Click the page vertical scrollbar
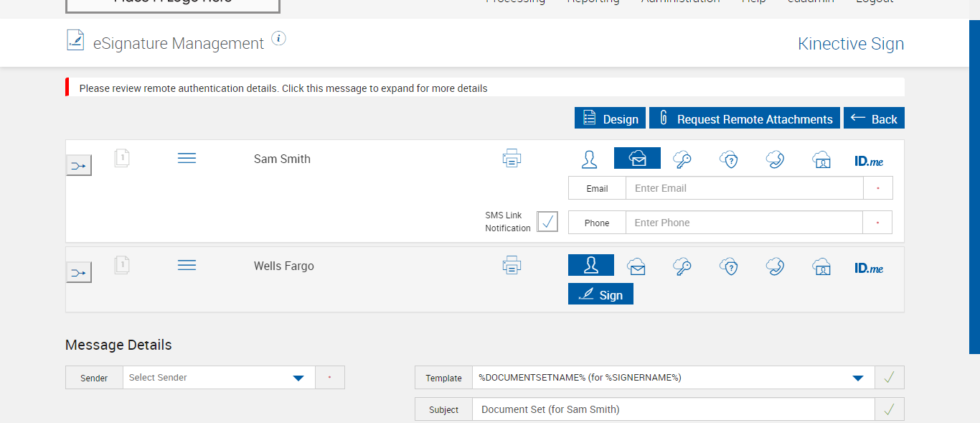The height and width of the screenshot is (423, 980). pos(974,187)
